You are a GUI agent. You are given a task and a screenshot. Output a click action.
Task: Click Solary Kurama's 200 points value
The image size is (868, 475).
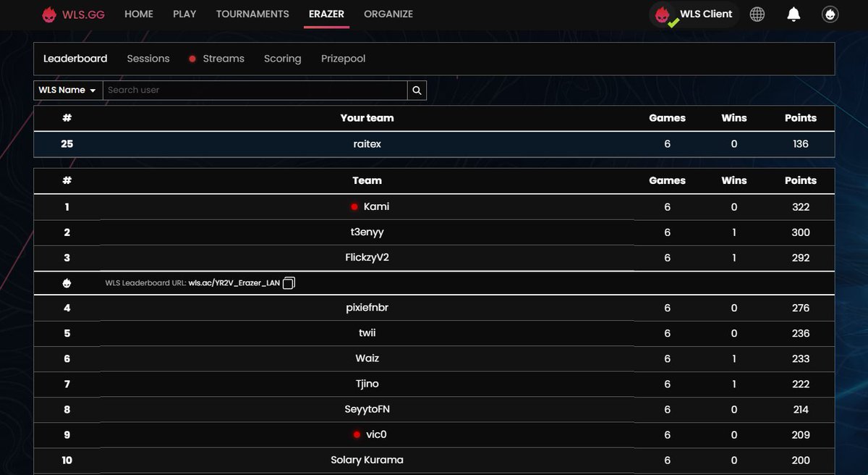pyautogui.click(x=801, y=460)
